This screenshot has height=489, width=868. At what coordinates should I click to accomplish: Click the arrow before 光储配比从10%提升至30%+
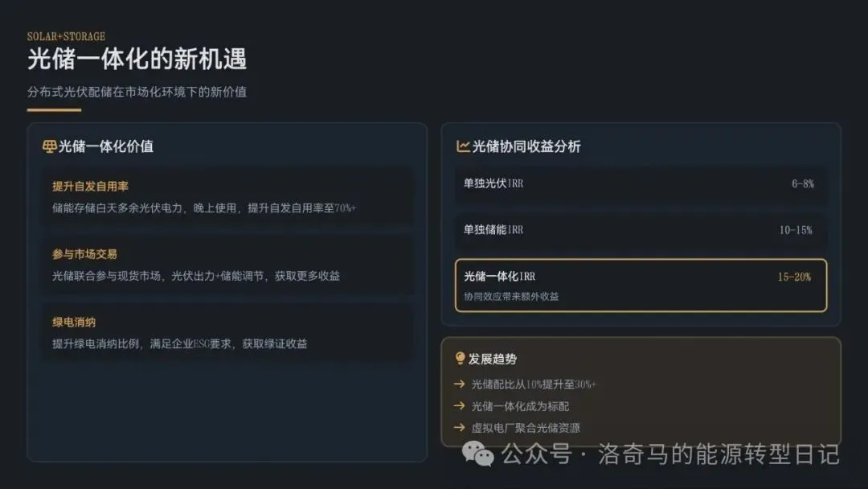[459, 384]
